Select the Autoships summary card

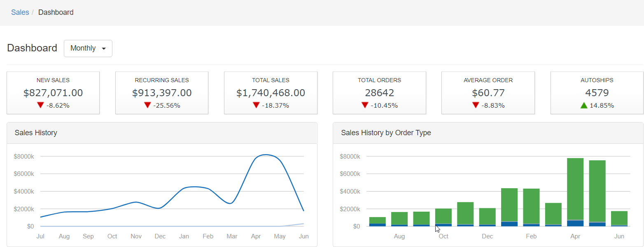click(x=597, y=92)
